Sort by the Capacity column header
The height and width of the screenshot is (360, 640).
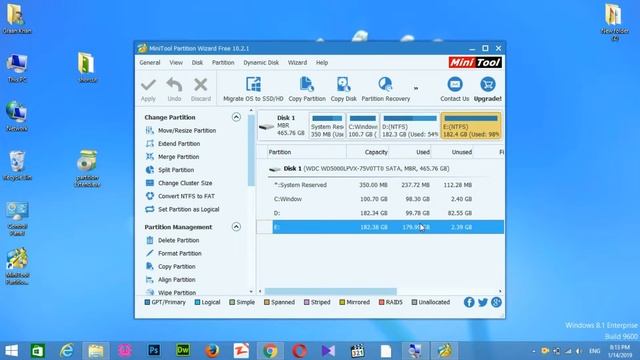point(368,152)
